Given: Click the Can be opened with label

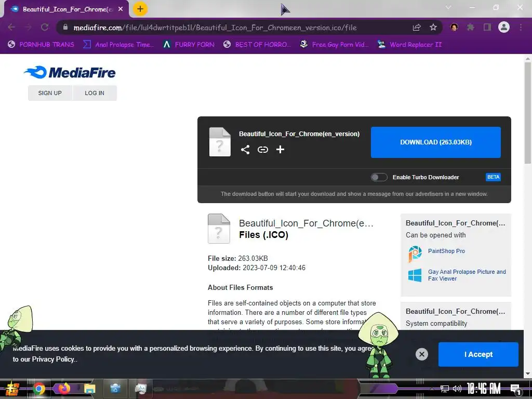Looking at the screenshot, I should point(436,235).
